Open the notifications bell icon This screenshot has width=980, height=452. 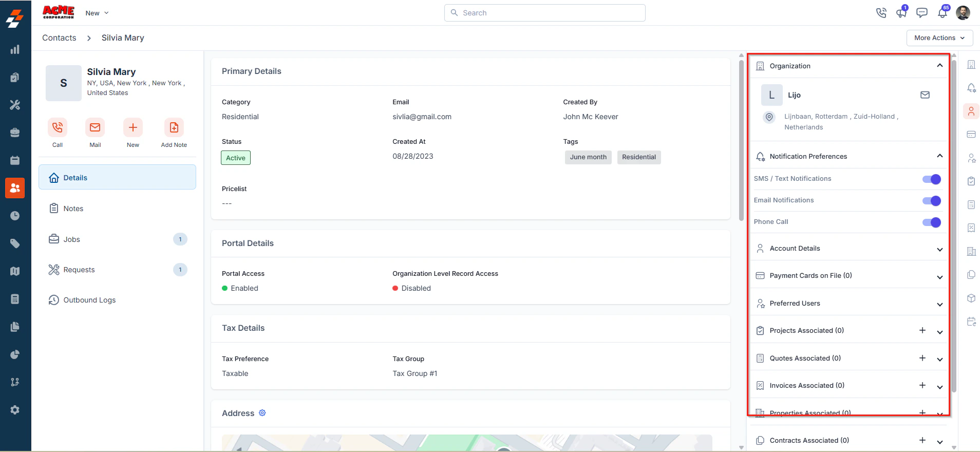[x=943, y=13]
